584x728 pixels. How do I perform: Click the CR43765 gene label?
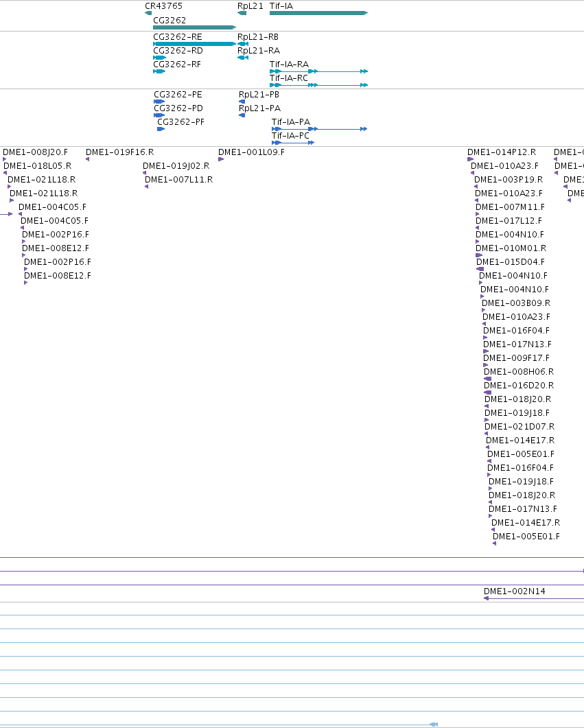(x=163, y=6)
